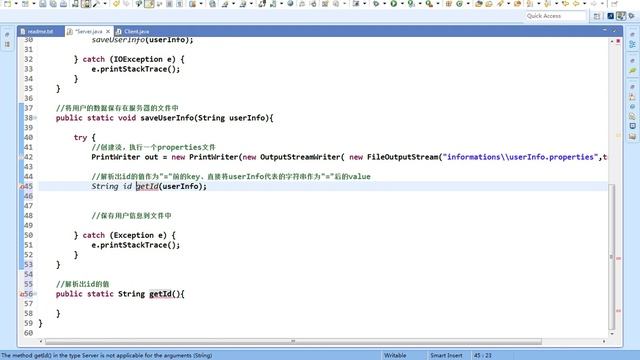The image size is (640, 360).
Task: Click the green Run button icon
Action: (x=393, y=4)
